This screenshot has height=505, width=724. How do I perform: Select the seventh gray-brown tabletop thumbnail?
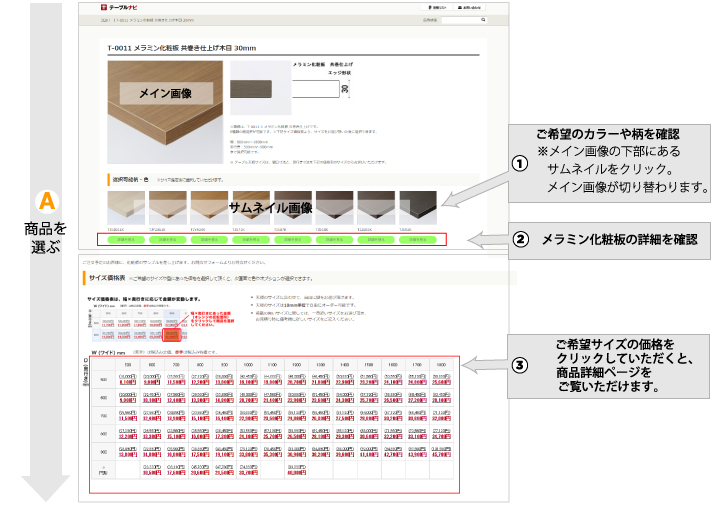[376, 208]
